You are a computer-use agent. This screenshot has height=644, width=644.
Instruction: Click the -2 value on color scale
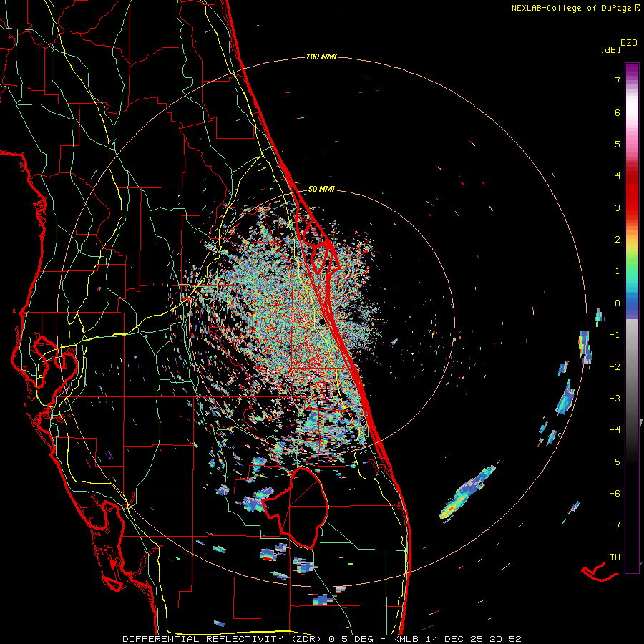pos(615,367)
